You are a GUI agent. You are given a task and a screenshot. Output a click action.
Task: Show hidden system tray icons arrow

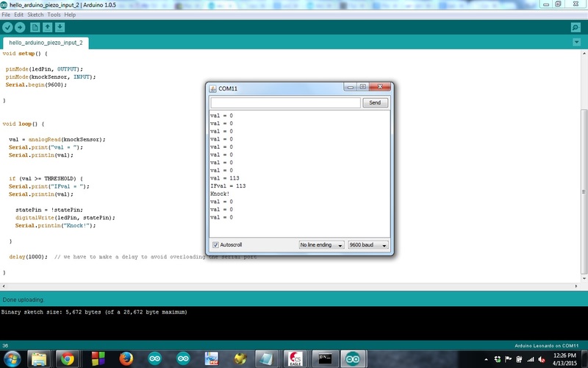coord(487,360)
